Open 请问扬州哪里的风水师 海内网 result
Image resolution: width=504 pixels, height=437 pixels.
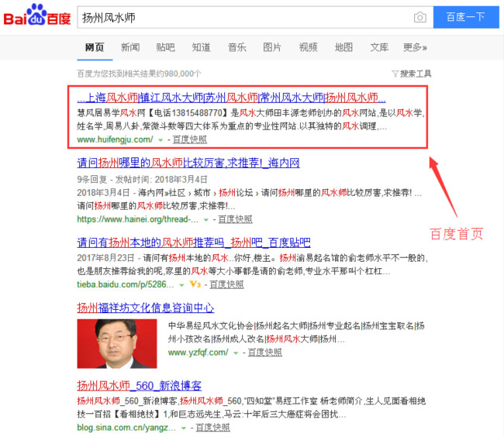(188, 163)
